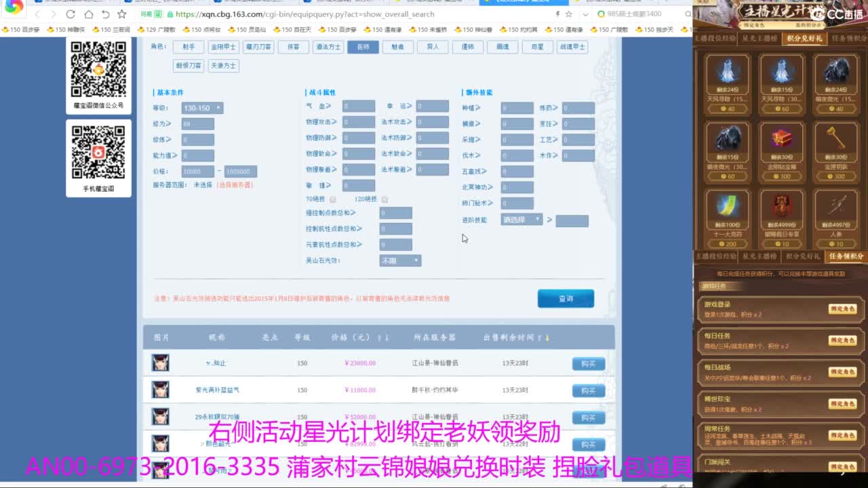Viewport: 868px width, 488px height.
Task: Switch to the 任务领积分 tab
Action: (x=847, y=39)
